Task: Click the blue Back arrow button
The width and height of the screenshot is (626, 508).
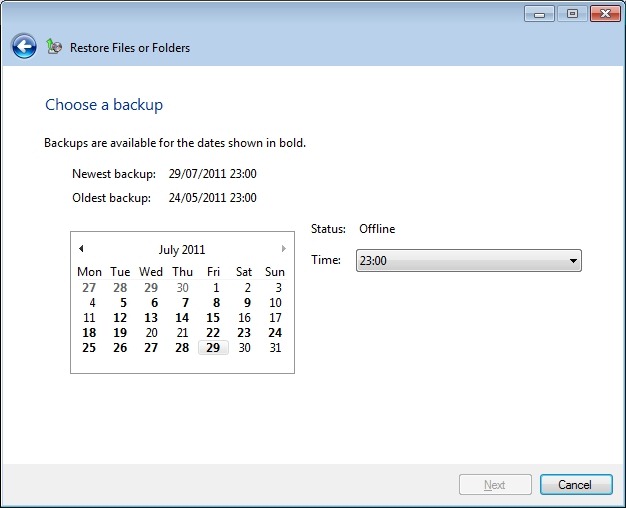Action: (24, 47)
